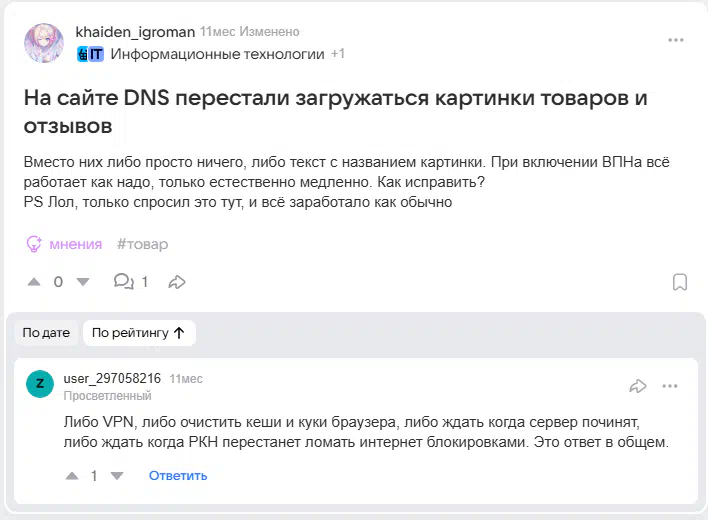
Task: Bookmark the question post
Action: pyautogui.click(x=680, y=282)
